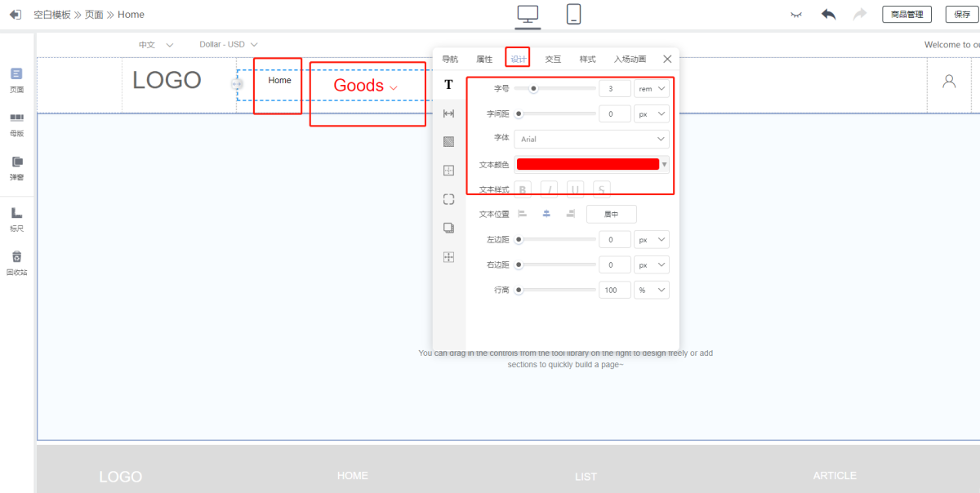The image size is (980, 493).
Task: Open the 弹窗 popup panel
Action: point(16,167)
